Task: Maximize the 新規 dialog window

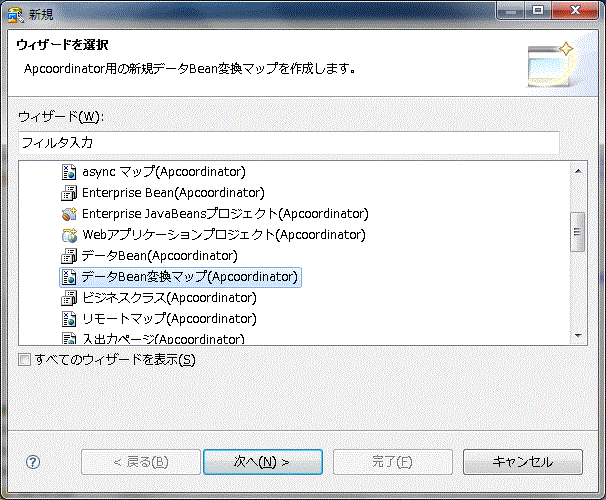Action: point(538,10)
